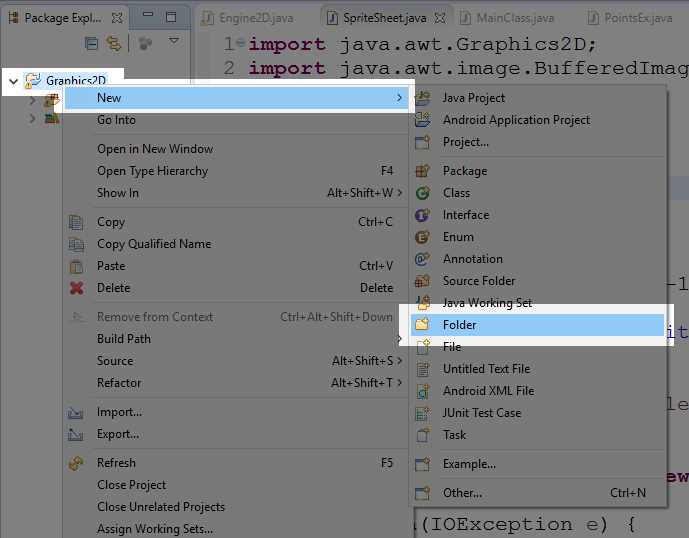Click the Android Application Project icon
The image size is (689, 538).
click(x=423, y=120)
